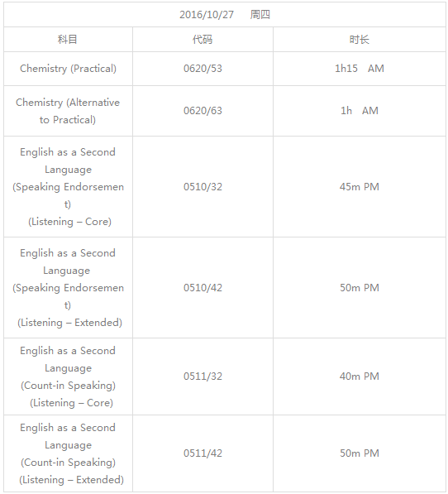Click duration 1h15 AM cell
This screenshot has height=494, width=448.
pyautogui.click(x=360, y=69)
